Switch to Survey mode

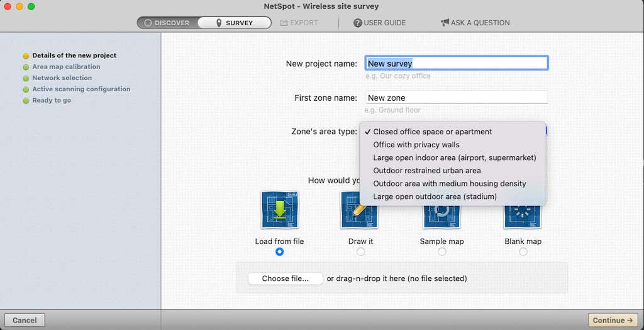235,23
